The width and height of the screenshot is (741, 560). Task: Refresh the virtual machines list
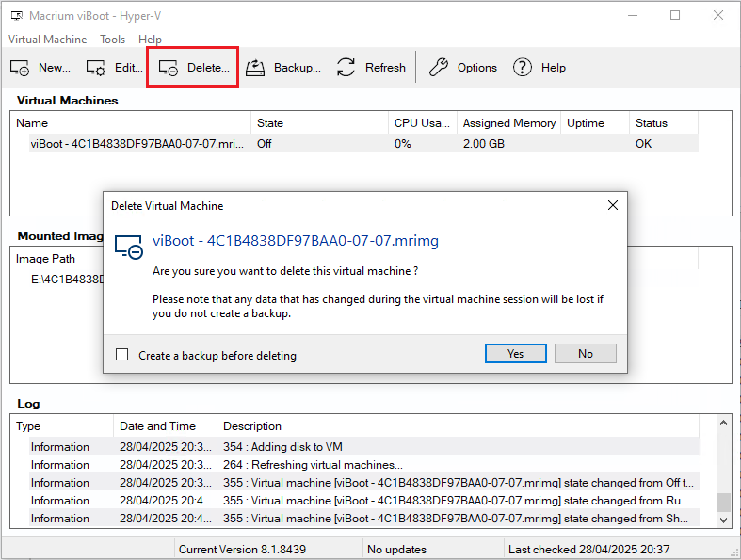pos(346,68)
